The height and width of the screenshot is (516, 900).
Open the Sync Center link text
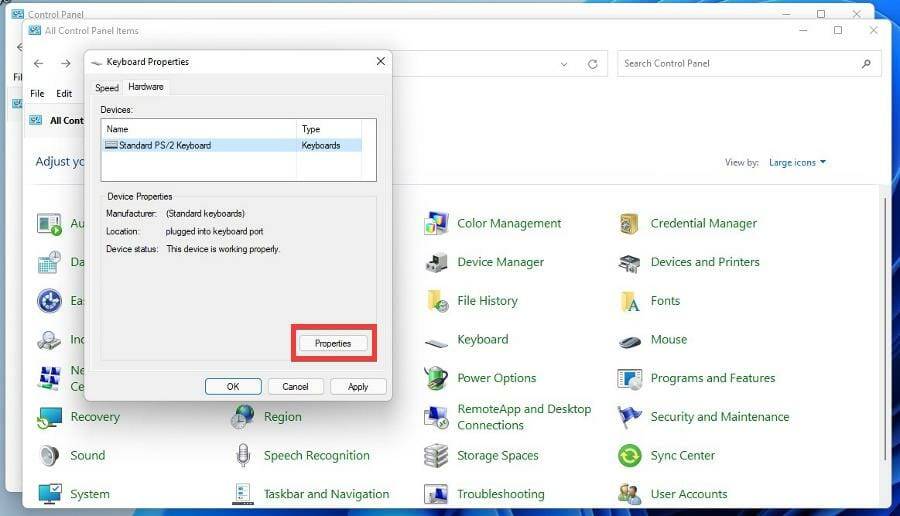click(682, 456)
